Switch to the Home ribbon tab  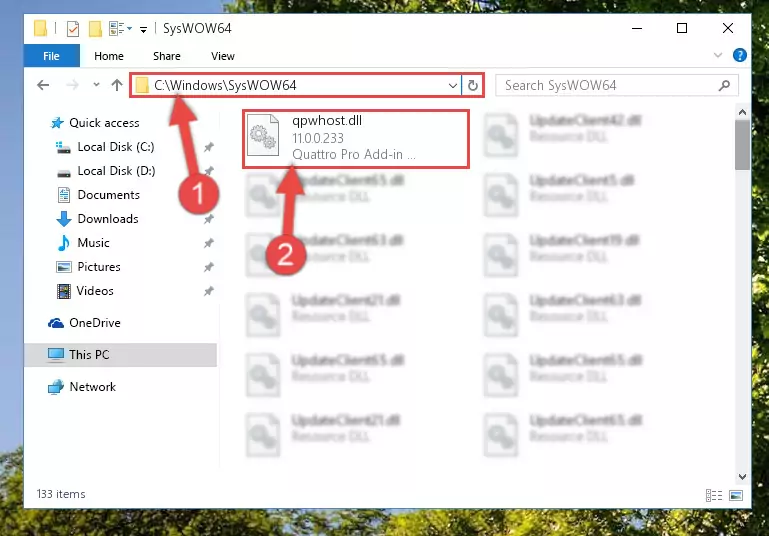pos(109,56)
